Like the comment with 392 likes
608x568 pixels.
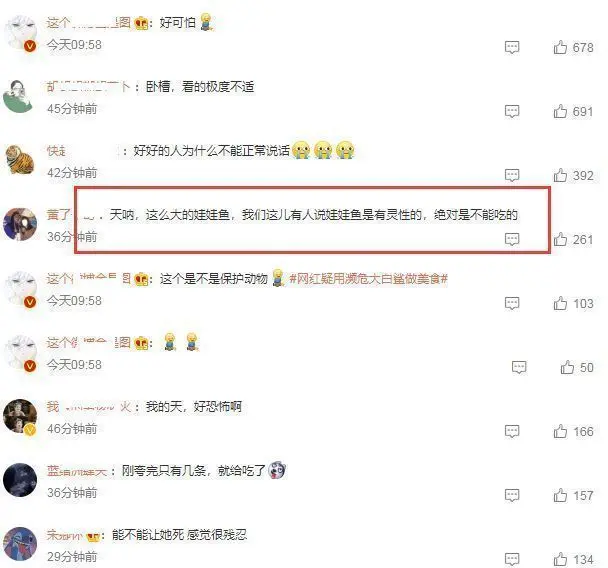(560, 176)
